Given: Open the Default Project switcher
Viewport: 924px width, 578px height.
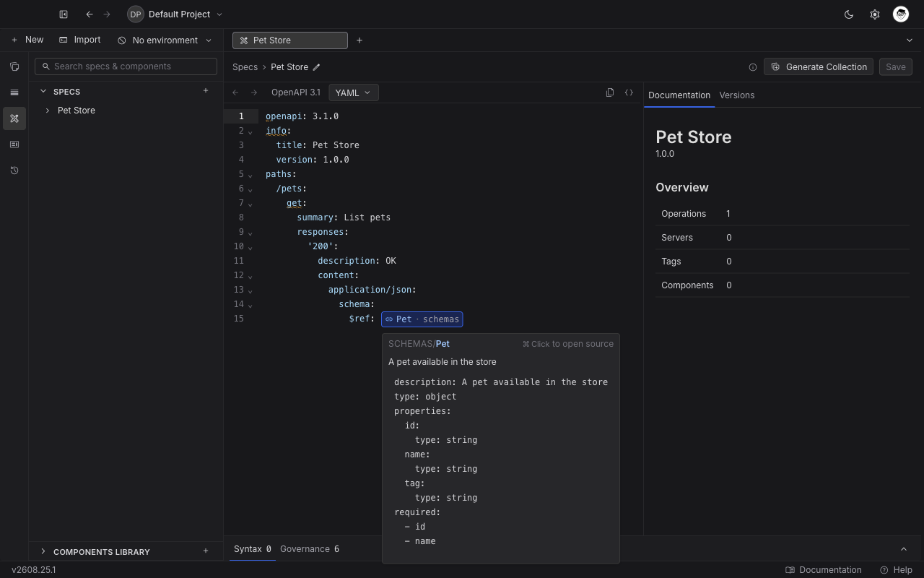Looking at the screenshot, I should [x=175, y=14].
